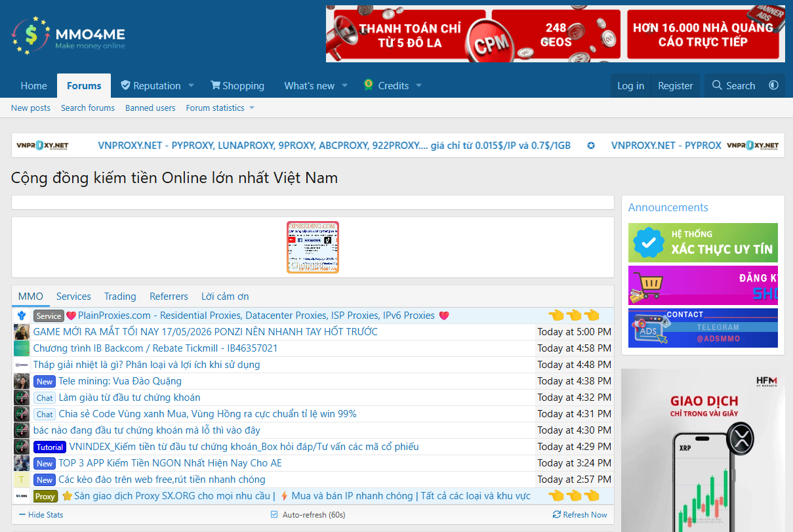Open the Thanh toán chỉ từ 5 đô la banner

(556, 34)
